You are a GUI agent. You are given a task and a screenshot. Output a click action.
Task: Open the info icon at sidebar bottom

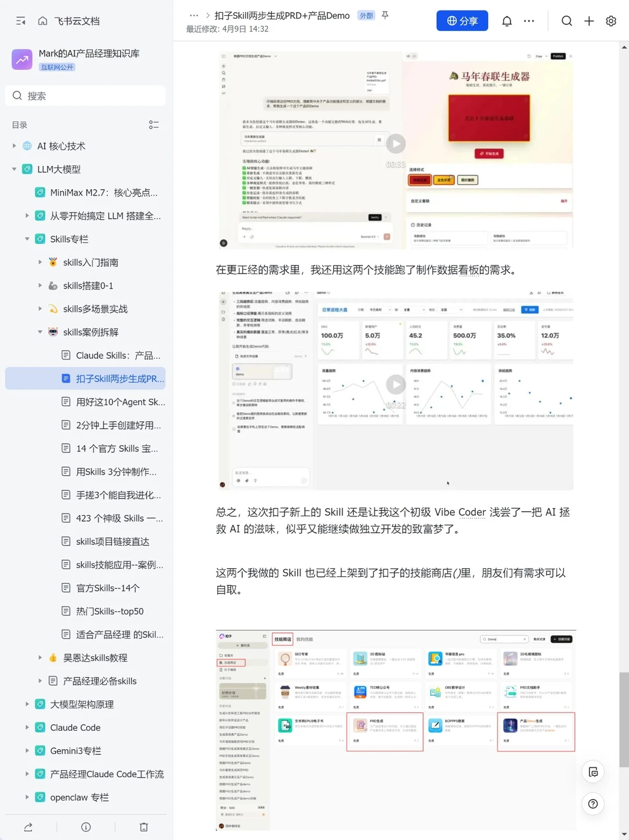coord(86,827)
